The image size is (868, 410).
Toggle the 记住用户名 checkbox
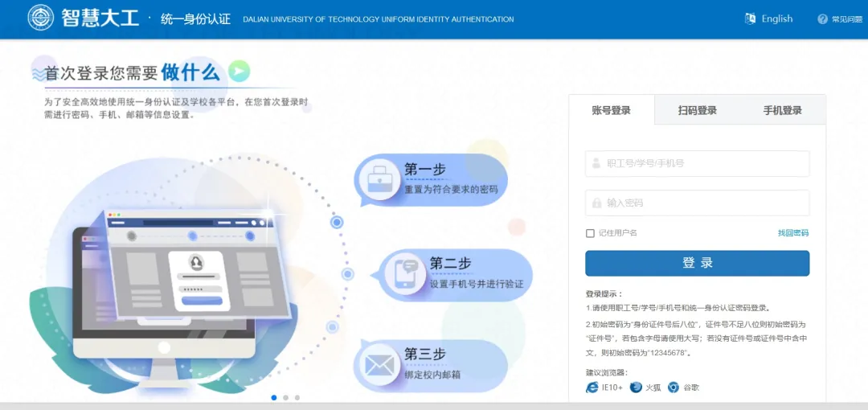(590, 233)
